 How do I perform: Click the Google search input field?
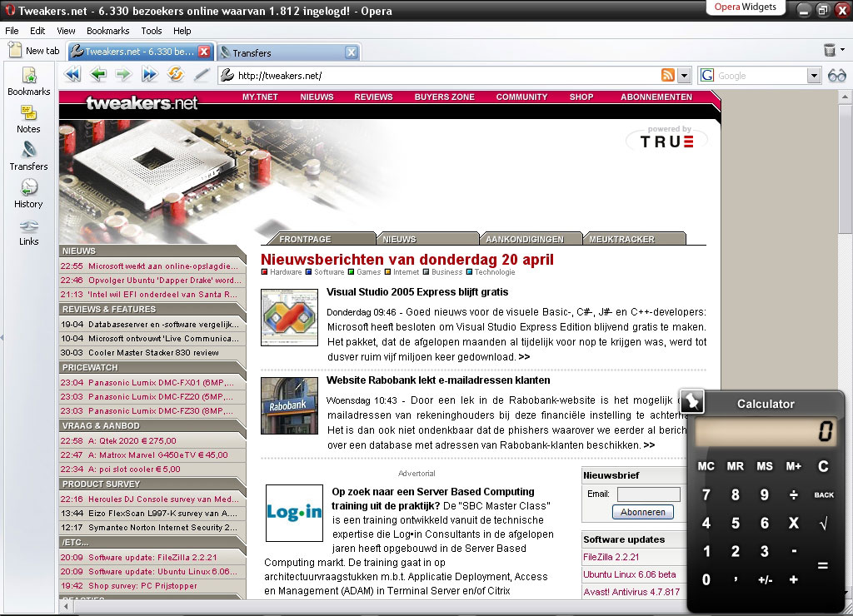point(760,76)
